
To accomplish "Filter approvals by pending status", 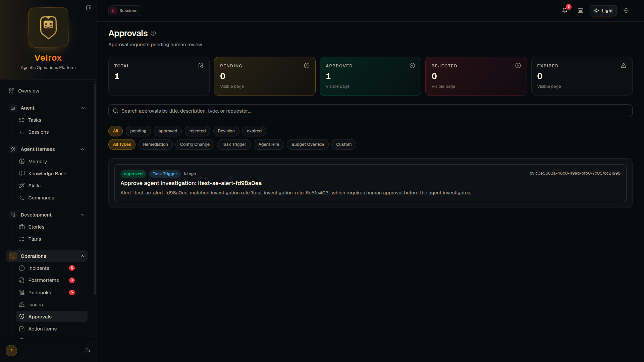I will click(138, 131).
